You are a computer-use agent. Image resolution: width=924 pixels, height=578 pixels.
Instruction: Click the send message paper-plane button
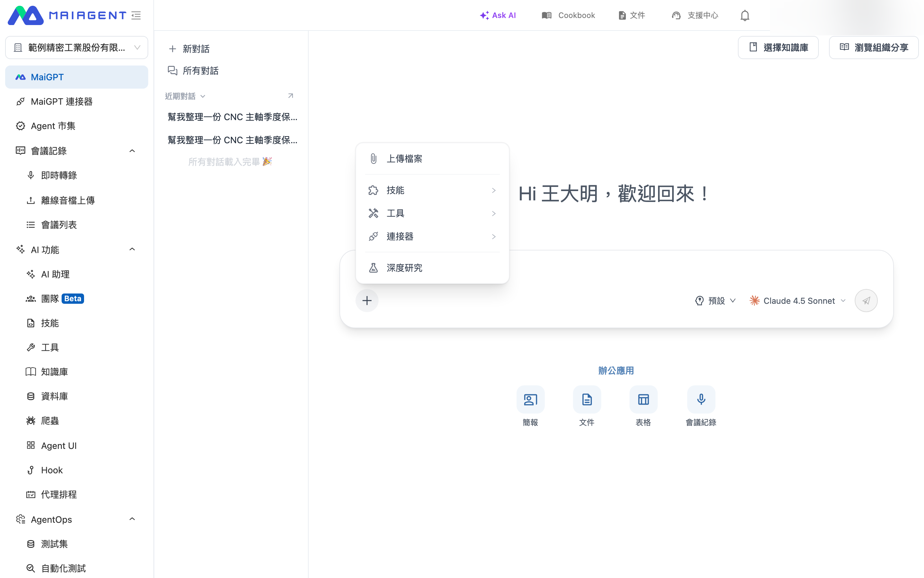(866, 301)
